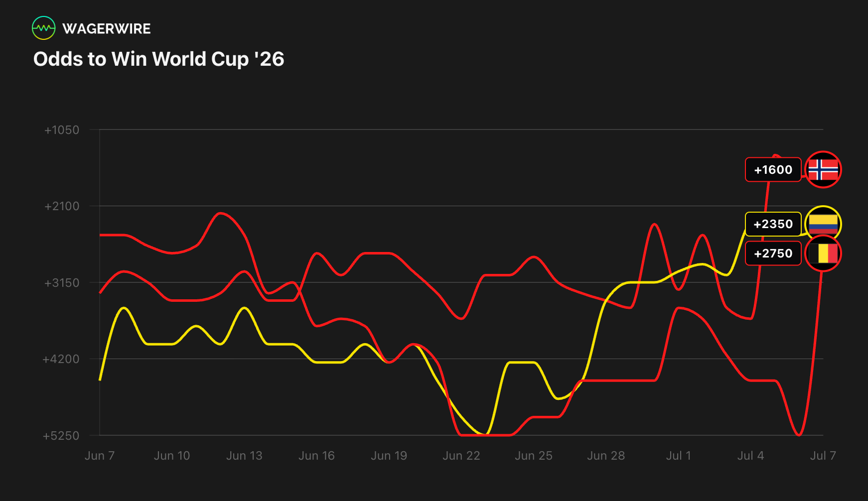868x501 pixels.
Task: Select the Jun 28 date marker
Action: click(606, 456)
